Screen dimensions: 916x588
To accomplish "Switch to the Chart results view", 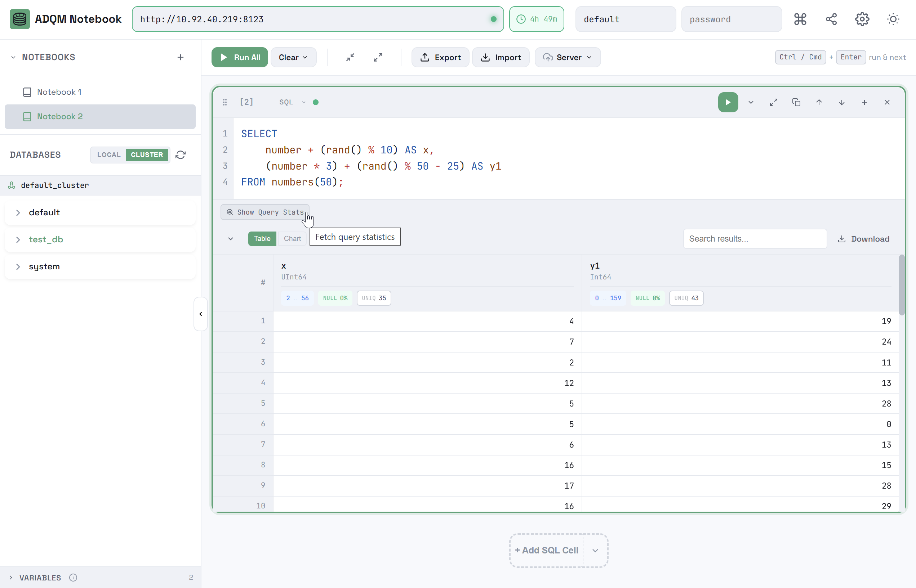I will pos(292,238).
